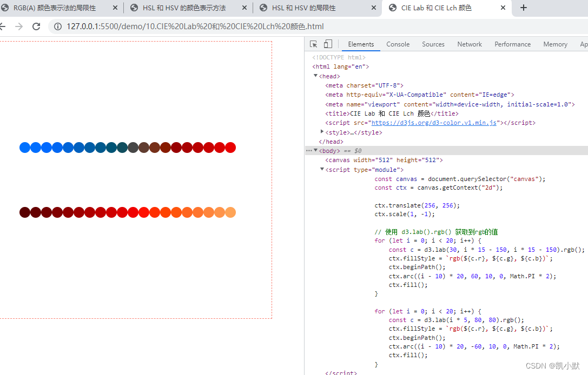This screenshot has height=375, width=588.
Task: Click the browser forward arrow
Action: coord(19,26)
